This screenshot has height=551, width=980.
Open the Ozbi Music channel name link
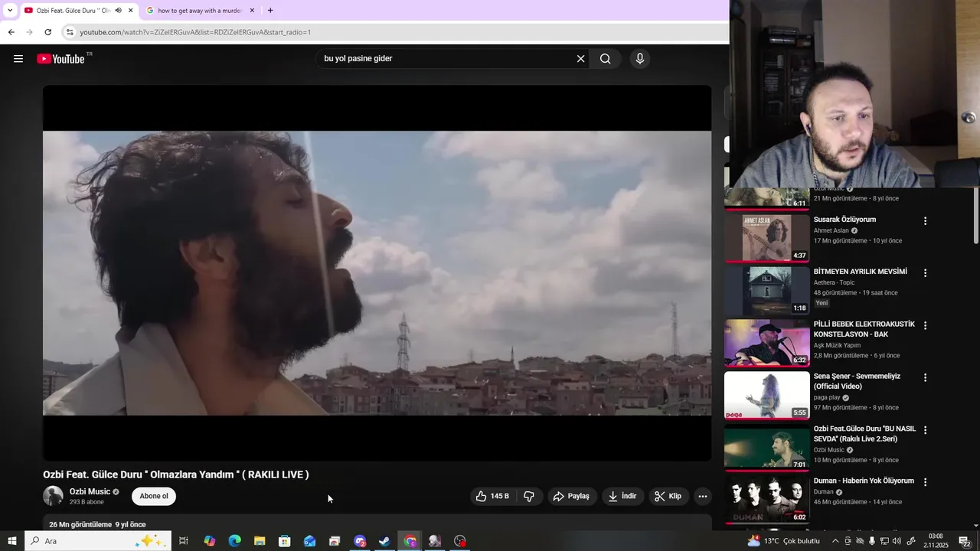[x=90, y=491]
